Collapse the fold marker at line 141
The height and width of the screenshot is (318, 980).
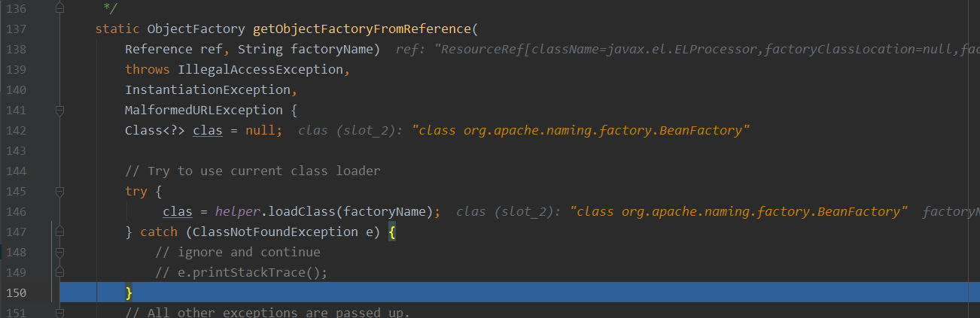59,111
